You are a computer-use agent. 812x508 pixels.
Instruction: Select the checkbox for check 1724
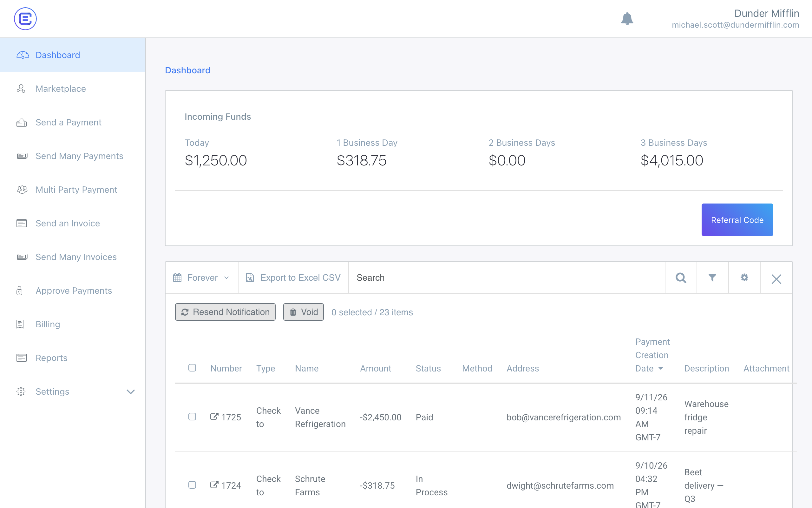pos(192,485)
